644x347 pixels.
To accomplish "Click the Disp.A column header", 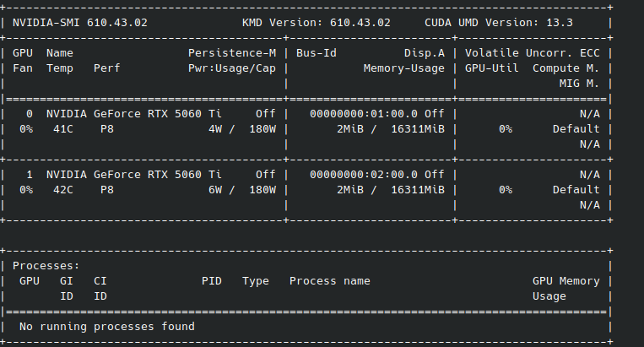I will click(425, 53).
